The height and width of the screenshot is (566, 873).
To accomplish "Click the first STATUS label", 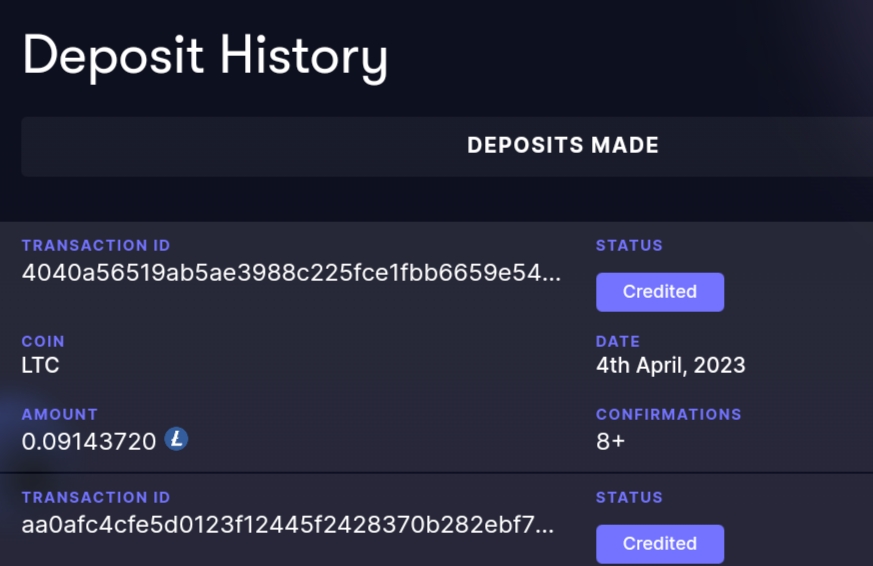I will pyautogui.click(x=629, y=245).
